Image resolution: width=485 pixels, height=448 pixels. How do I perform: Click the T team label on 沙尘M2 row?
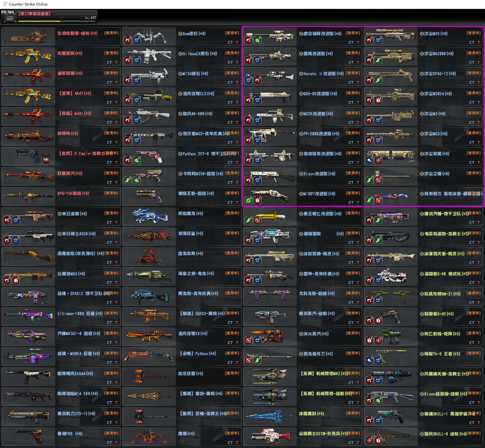pyautogui.click(x=479, y=123)
